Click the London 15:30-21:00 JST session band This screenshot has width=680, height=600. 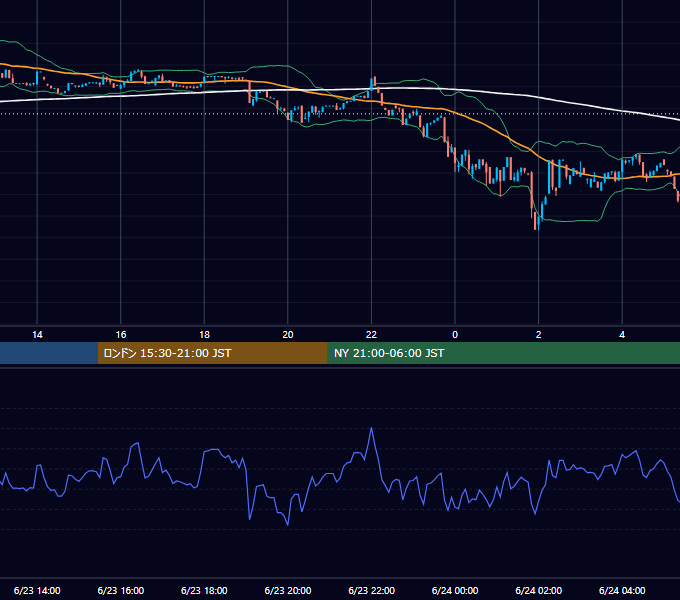point(212,353)
